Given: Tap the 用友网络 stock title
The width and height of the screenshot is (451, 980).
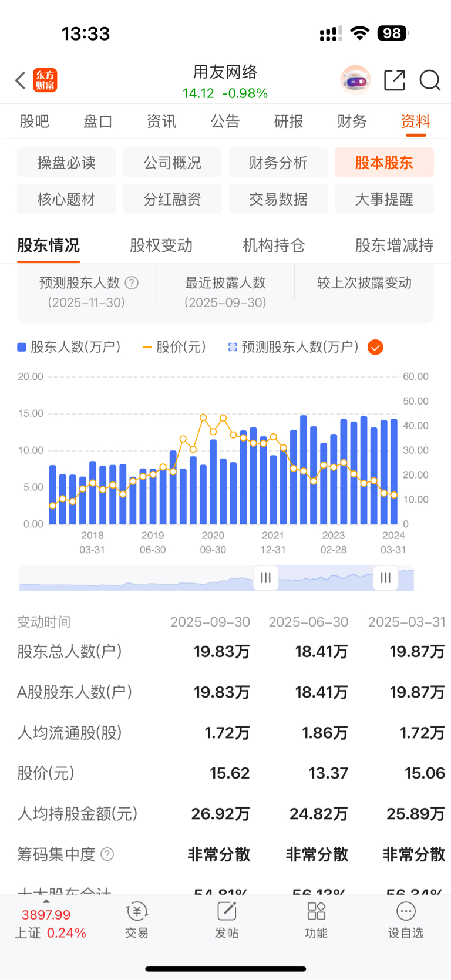Looking at the screenshot, I should point(225,72).
